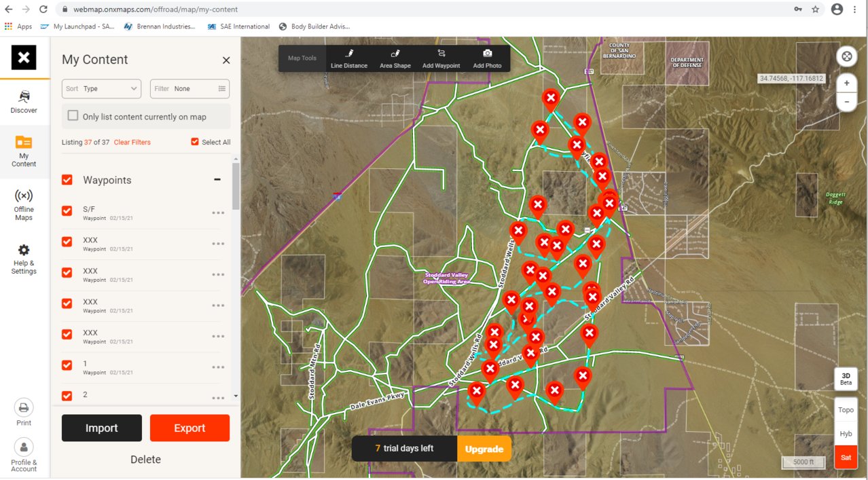The height and width of the screenshot is (480, 868).
Task: Zoom in the map with plus
Action: [847, 83]
